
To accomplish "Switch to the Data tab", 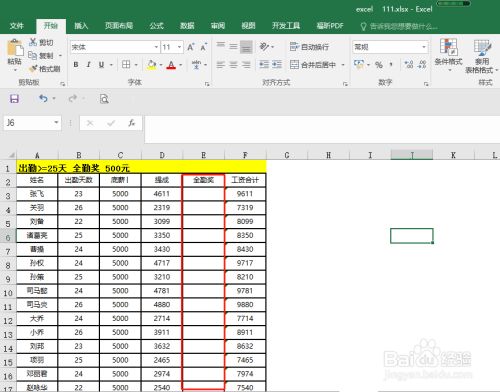I will pos(187,26).
